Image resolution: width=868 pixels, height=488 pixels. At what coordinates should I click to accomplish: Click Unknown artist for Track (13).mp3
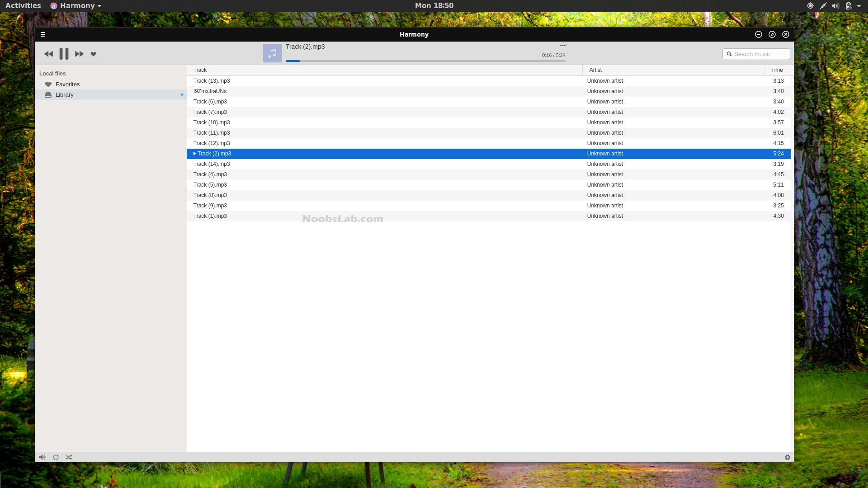pyautogui.click(x=605, y=81)
